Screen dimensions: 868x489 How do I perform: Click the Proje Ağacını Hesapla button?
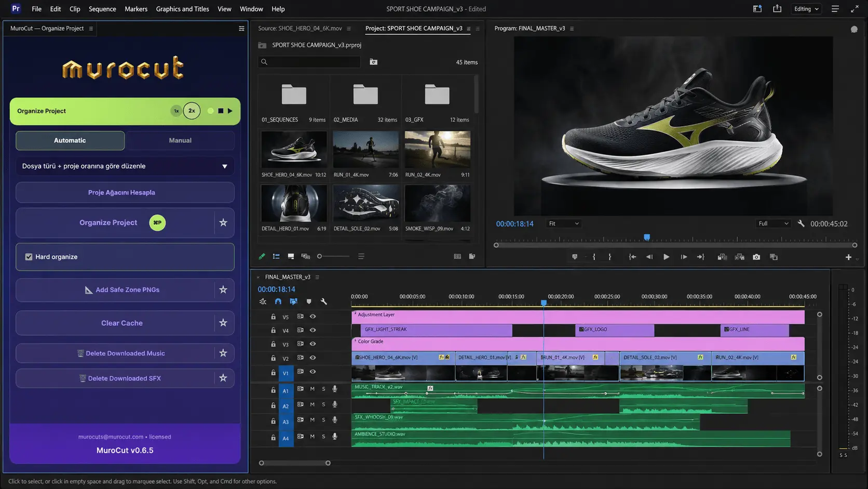[x=125, y=192]
